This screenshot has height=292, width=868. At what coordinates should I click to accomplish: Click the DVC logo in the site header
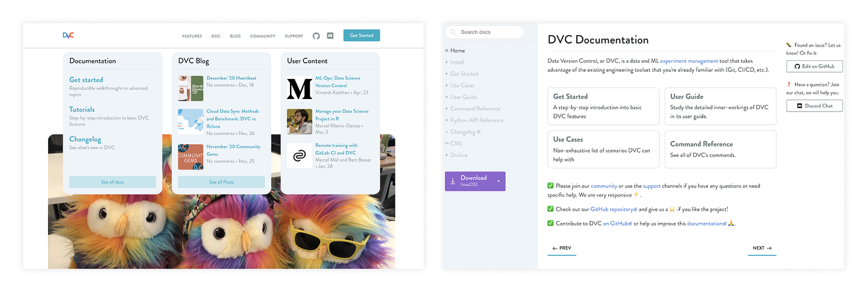pos(68,36)
